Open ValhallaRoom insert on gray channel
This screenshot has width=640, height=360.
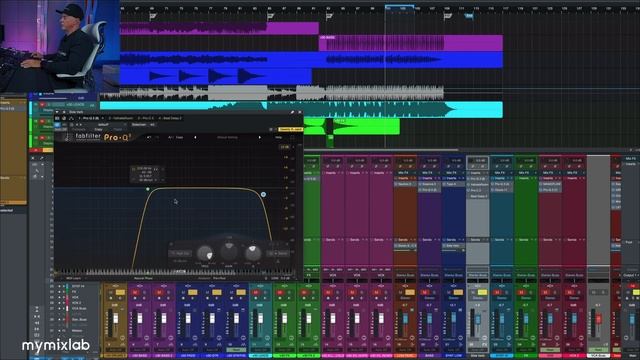click(477, 184)
